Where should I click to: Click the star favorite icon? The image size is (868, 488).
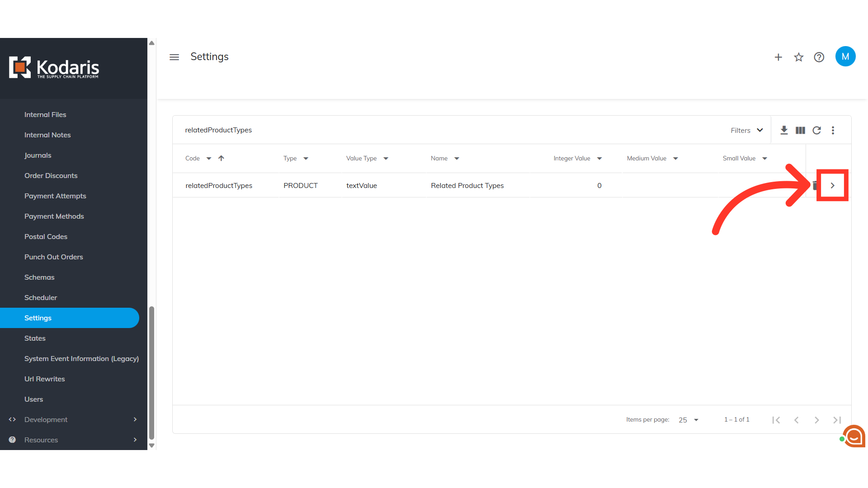point(798,57)
